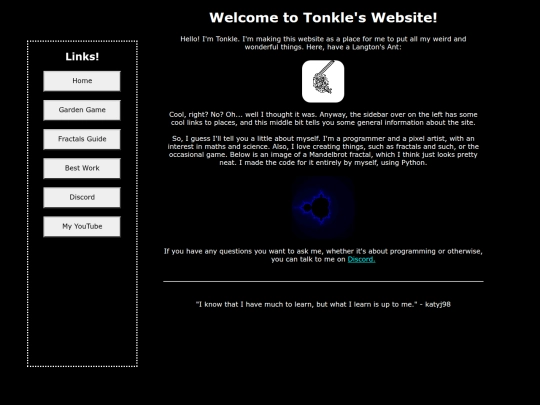Click the Welcome to Tonkle's Website heading
The image size is (540, 405).
323,18
